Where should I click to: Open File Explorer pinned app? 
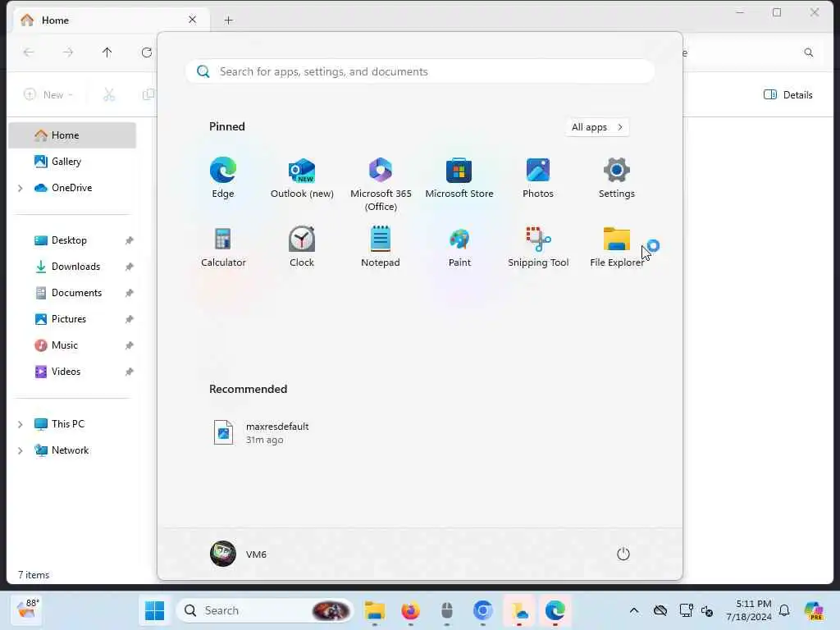coord(617,246)
